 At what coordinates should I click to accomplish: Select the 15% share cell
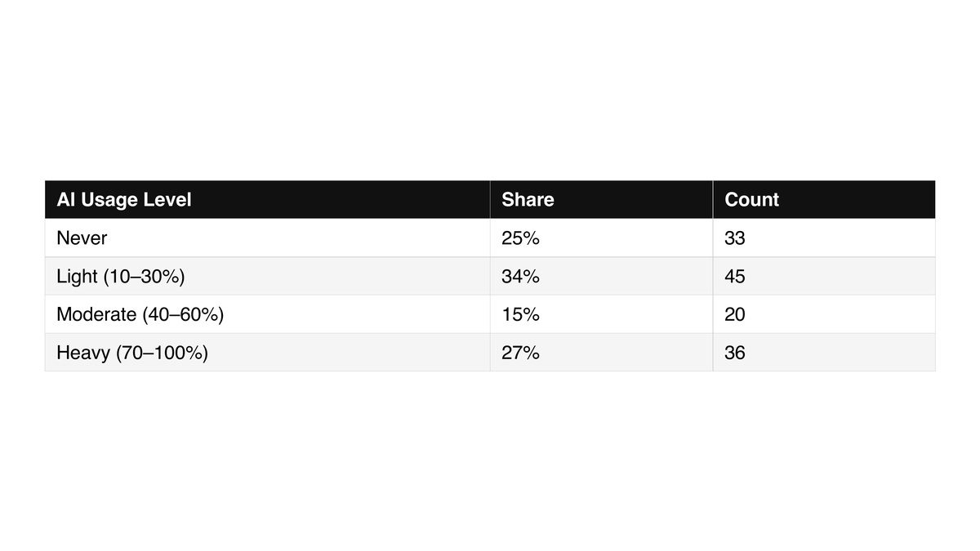(601, 314)
